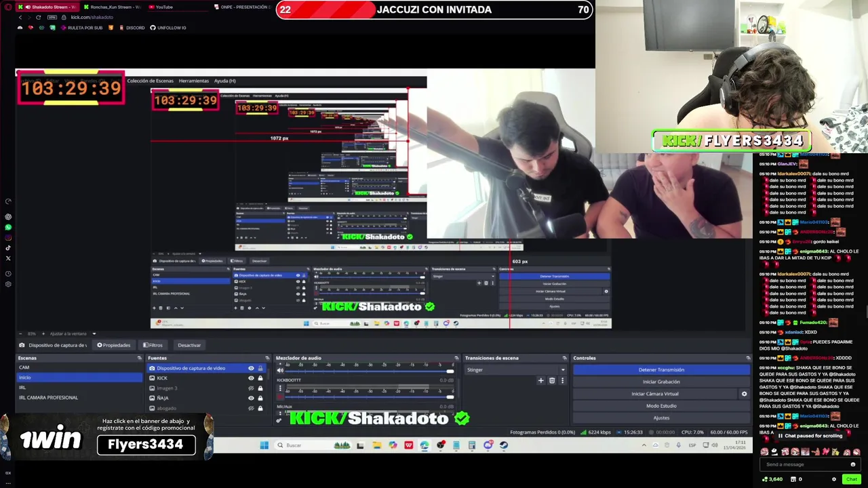This screenshot has width=868, height=488.
Task: Adjust the KICKBOOTTT volume slider
Action: 370,396
